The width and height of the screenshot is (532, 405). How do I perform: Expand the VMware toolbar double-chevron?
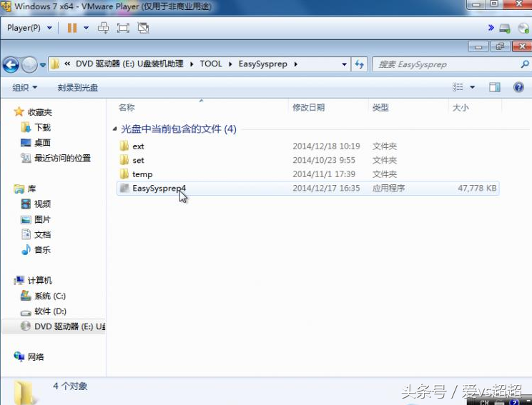(x=491, y=27)
